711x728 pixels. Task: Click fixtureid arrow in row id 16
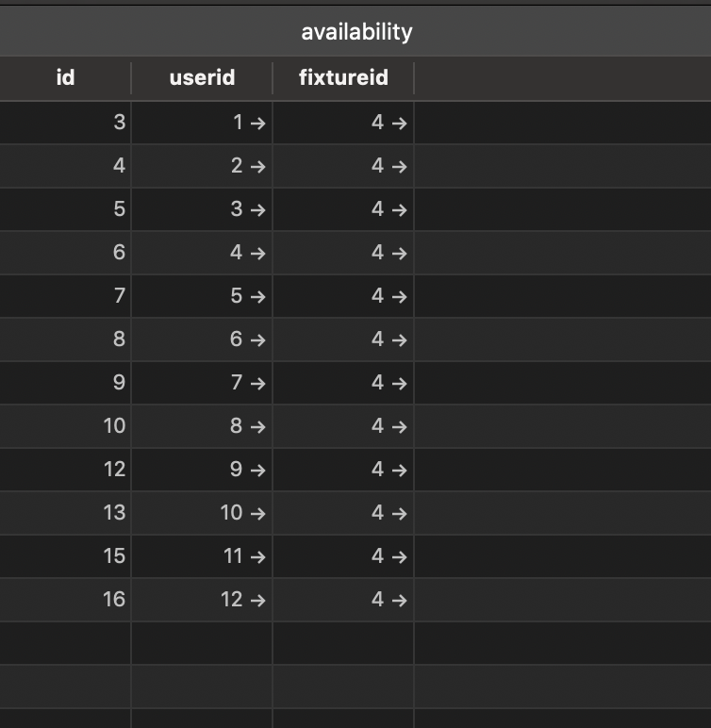[399, 600]
